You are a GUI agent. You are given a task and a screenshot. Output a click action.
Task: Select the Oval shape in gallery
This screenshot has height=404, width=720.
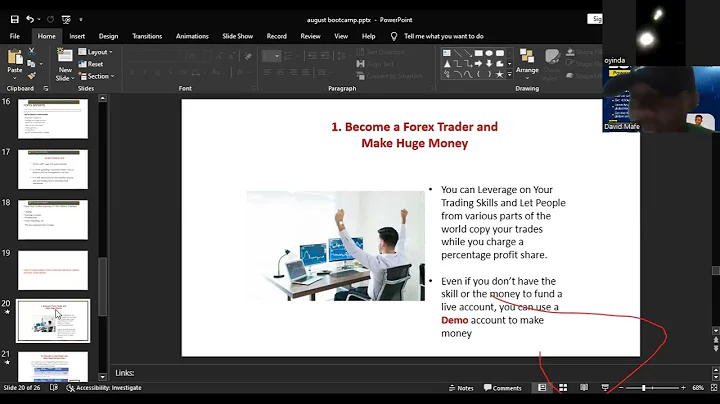click(489, 53)
